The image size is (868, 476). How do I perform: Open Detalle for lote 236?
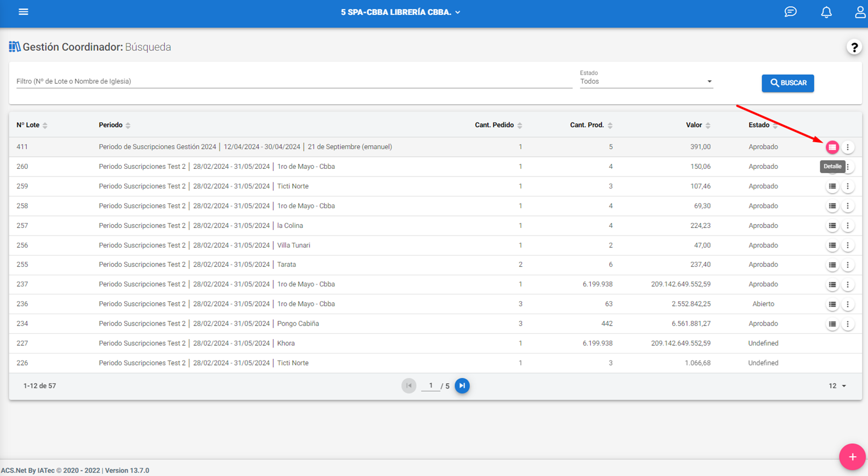832,304
